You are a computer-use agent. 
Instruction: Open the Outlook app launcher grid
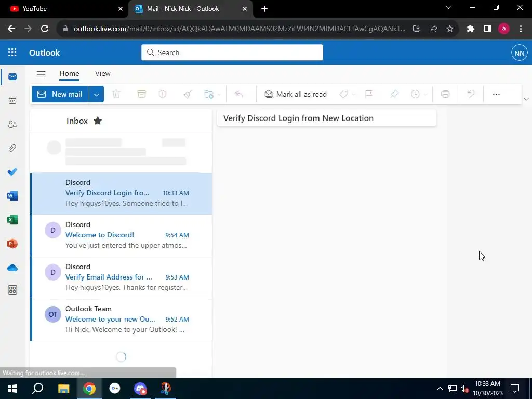point(12,52)
